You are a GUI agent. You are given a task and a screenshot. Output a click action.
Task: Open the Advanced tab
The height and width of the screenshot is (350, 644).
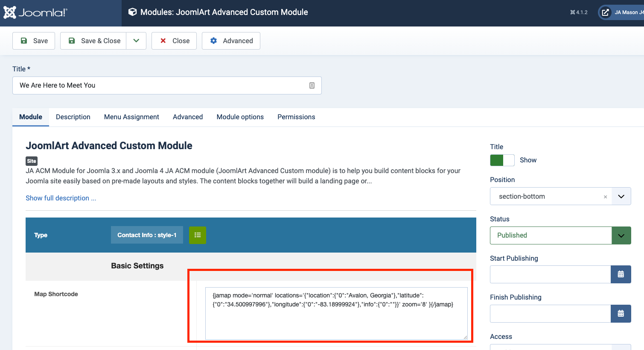click(188, 117)
